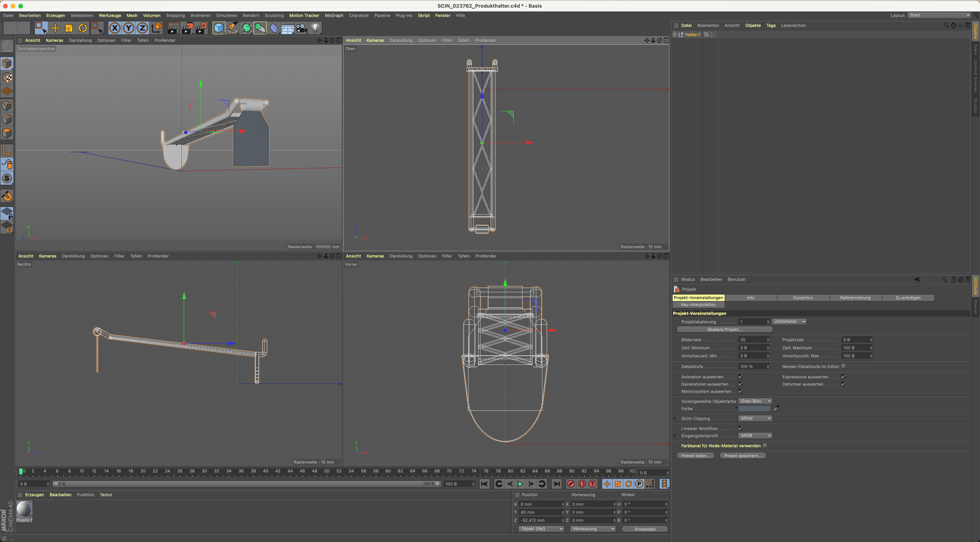The width and height of the screenshot is (980, 542).
Task: Add a cube primitive object
Action: click(219, 28)
